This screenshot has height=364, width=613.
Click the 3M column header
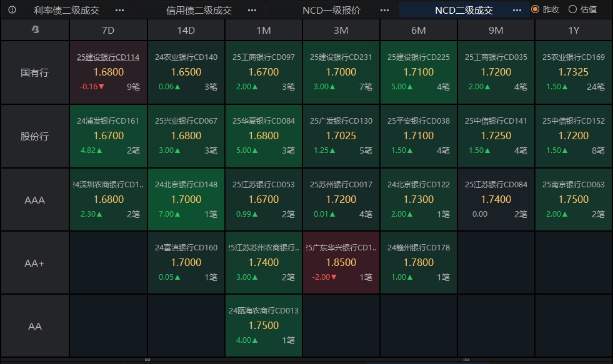(341, 30)
